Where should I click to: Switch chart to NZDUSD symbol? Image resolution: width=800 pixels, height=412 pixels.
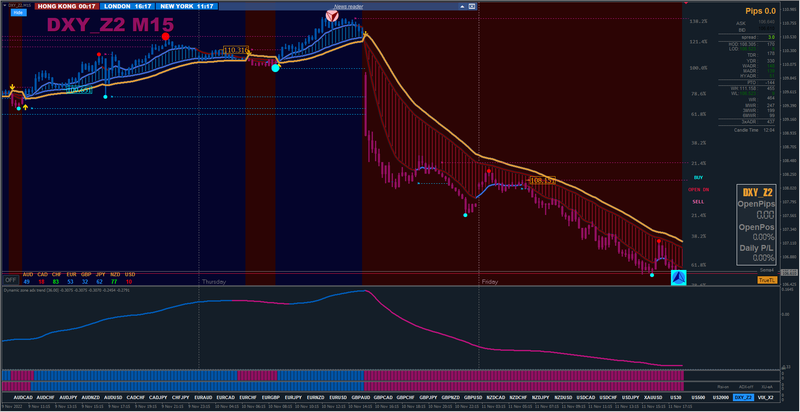tap(562, 397)
